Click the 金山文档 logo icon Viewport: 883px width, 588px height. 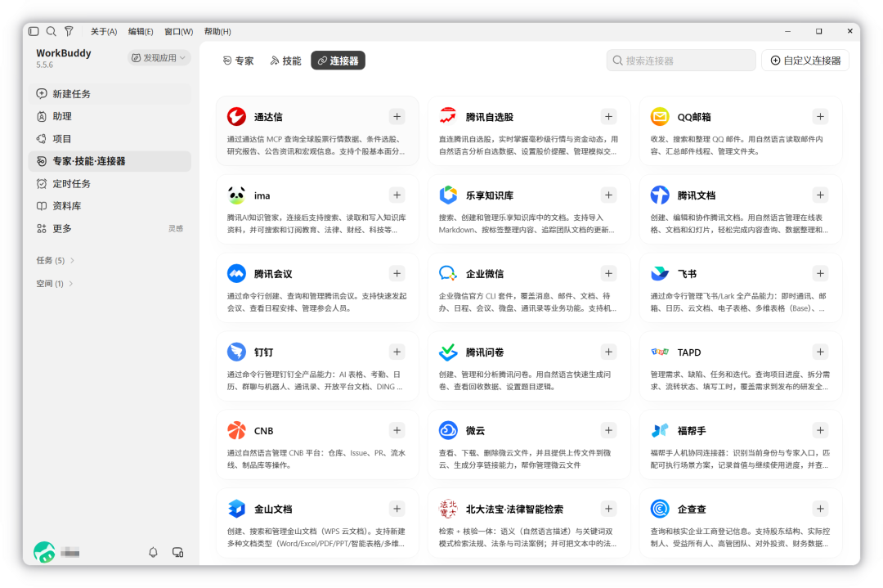click(x=236, y=509)
